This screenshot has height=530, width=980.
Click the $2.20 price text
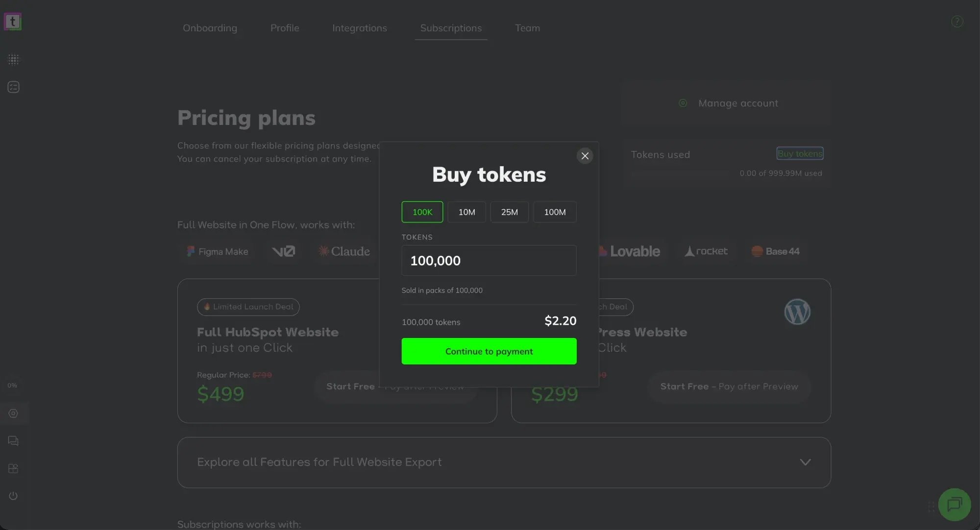tap(561, 321)
